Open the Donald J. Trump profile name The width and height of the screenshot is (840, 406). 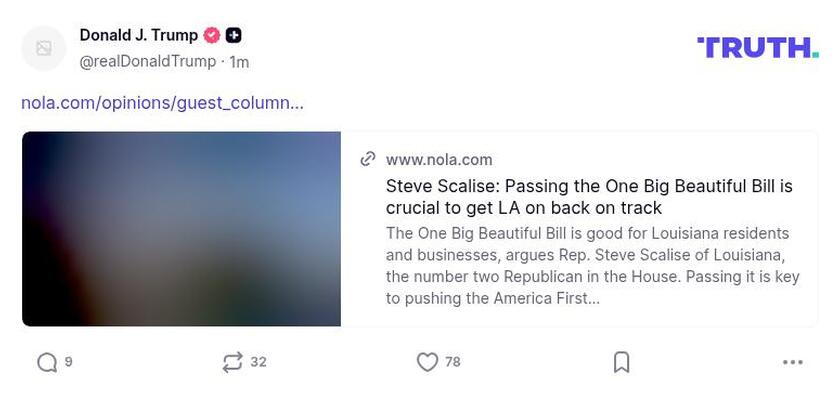[x=138, y=35]
